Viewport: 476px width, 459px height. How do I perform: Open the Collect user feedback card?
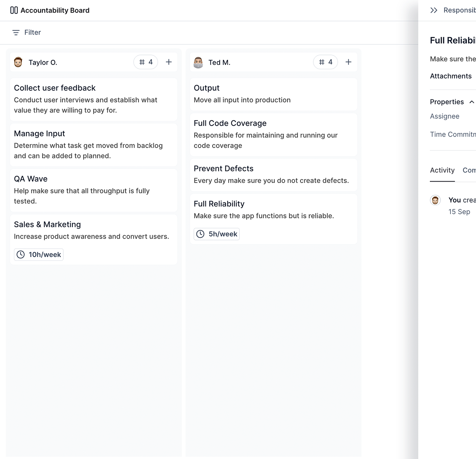(94, 99)
